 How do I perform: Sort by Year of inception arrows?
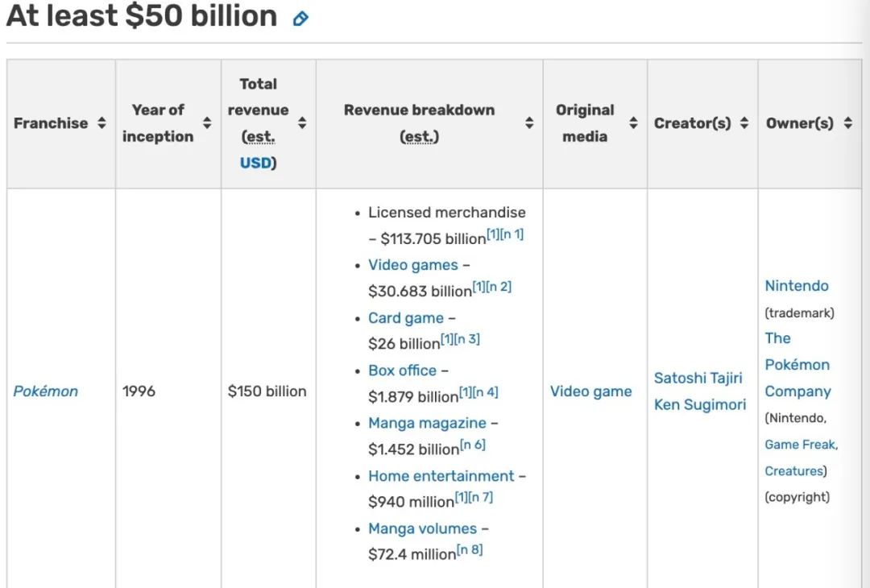pos(207,122)
